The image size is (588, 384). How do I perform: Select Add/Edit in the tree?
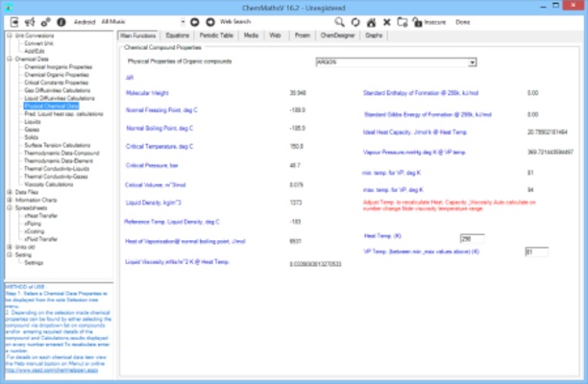[35, 51]
